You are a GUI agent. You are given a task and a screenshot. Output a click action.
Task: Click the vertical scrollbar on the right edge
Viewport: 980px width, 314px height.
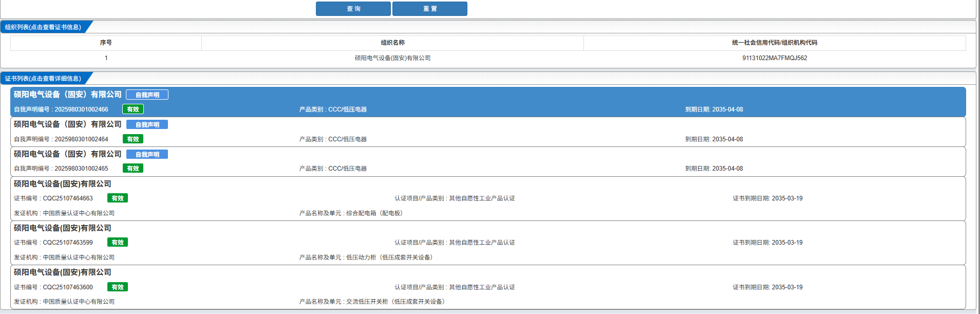coord(978,157)
